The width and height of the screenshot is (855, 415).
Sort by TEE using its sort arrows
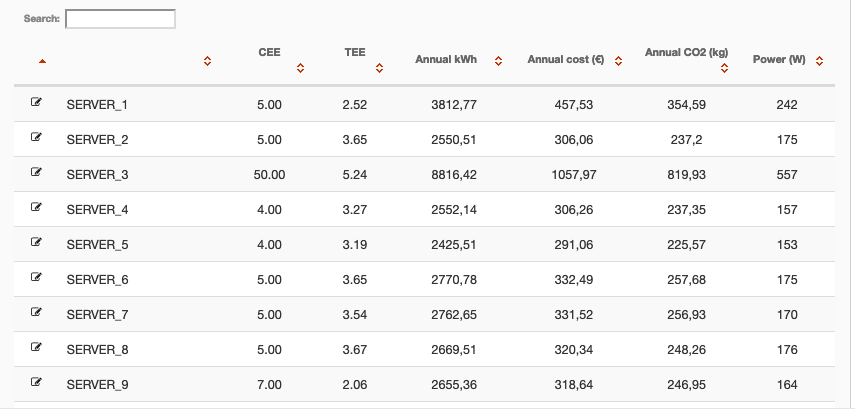pos(380,68)
